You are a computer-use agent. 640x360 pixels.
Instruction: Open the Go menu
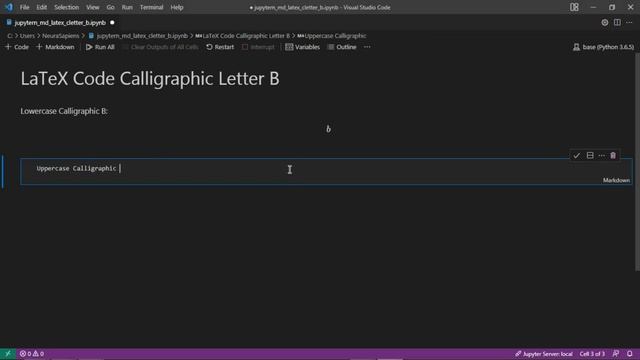[x=110, y=7]
